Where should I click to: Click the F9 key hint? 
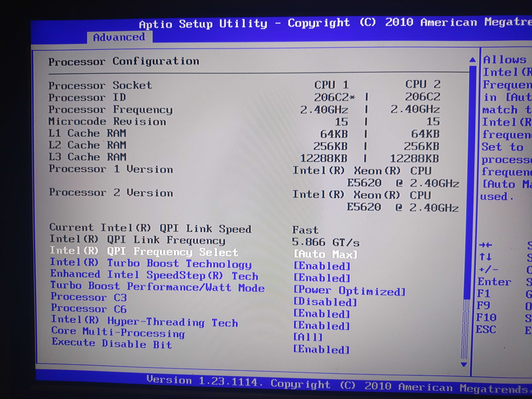tap(483, 306)
